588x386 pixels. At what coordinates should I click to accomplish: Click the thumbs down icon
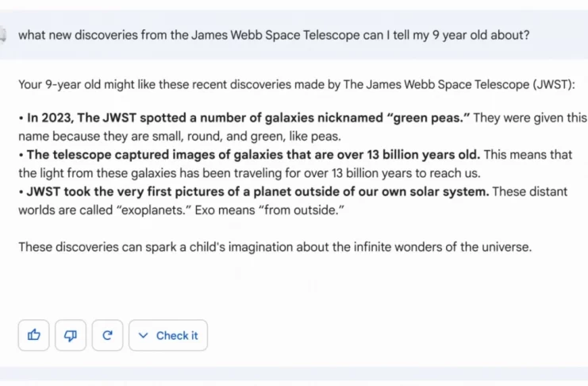pos(71,335)
